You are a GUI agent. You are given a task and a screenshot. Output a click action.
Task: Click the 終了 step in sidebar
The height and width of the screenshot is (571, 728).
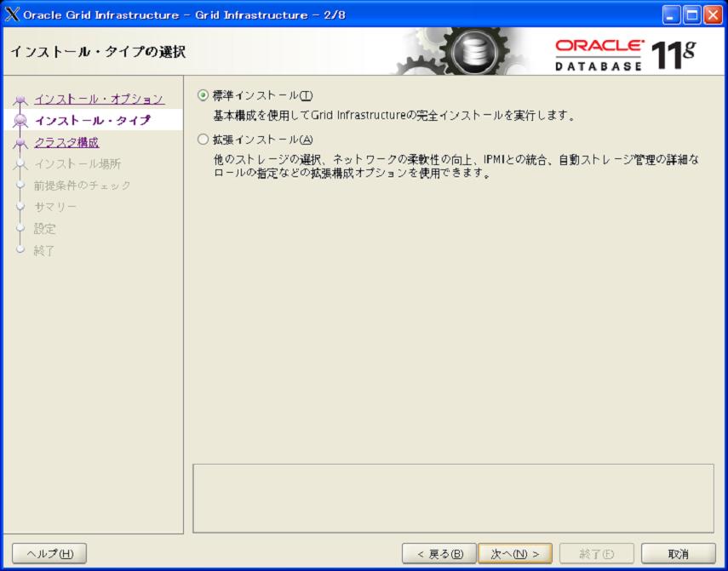(x=44, y=250)
